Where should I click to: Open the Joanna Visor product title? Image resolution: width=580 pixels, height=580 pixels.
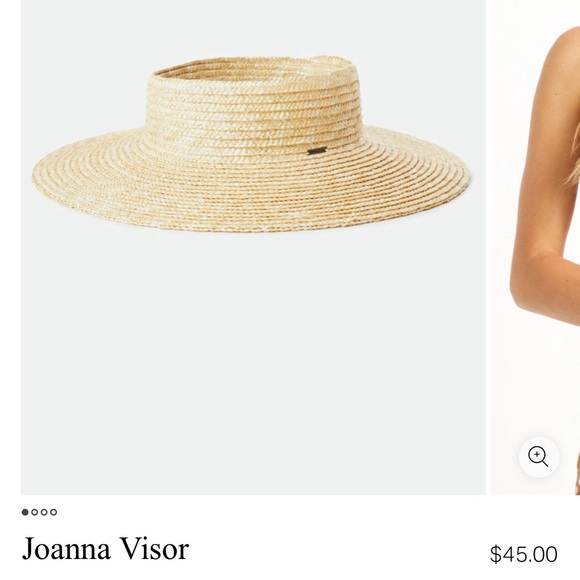tap(105, 549)
